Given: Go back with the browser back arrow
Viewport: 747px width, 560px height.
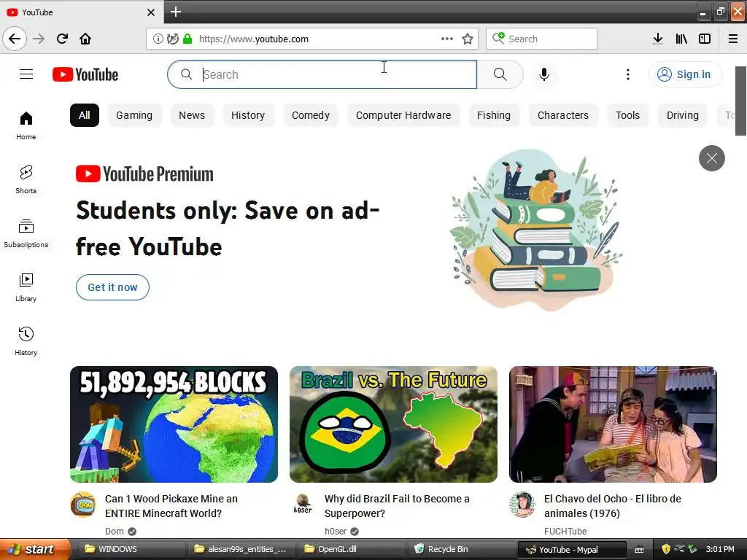Looking at the screenshot, I should [x=15, y=39].
